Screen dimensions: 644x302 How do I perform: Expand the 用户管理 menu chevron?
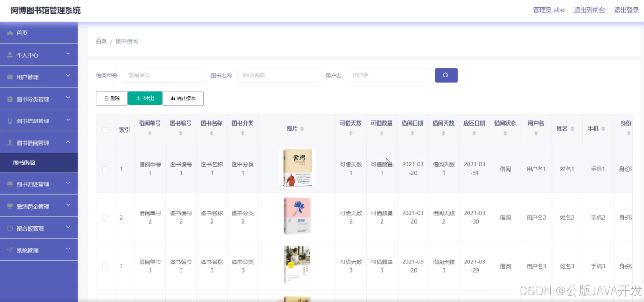[68, 76]
